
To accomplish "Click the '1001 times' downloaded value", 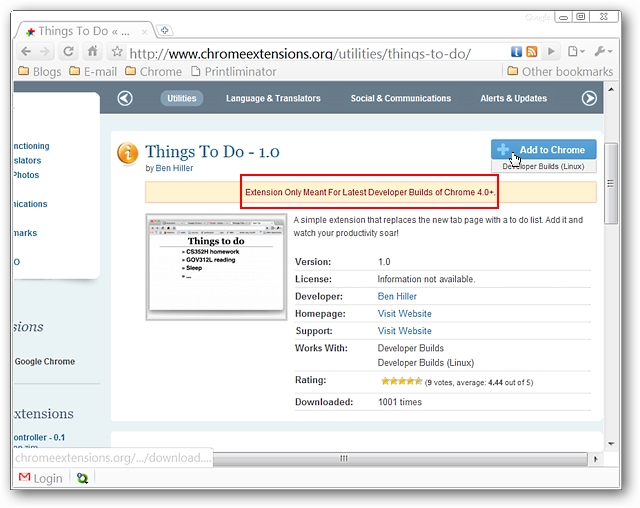I will [400, 402].
